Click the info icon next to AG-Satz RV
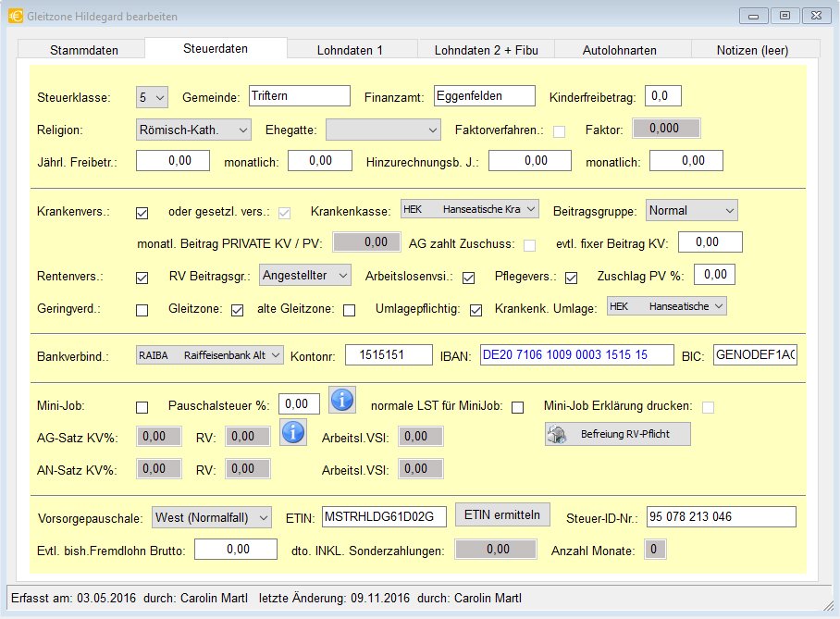This screenshot has height=619, width=840. 293,431
